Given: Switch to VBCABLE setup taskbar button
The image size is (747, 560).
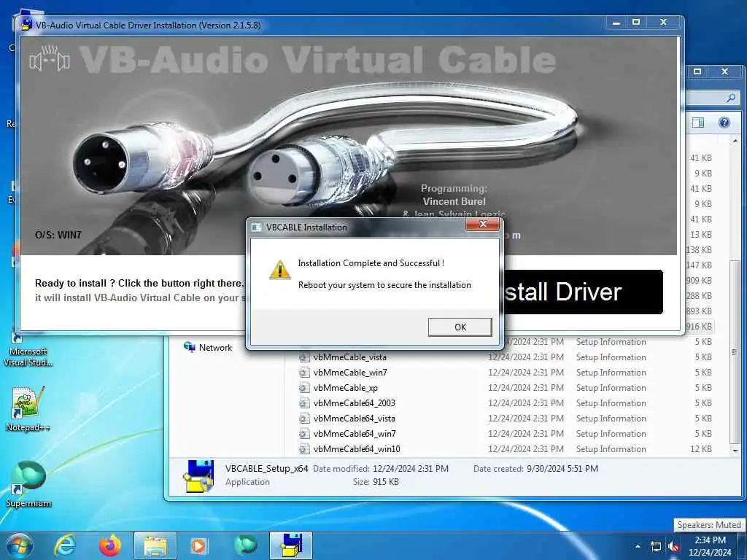Looking at the screenshot, I should click(x=291, y=545).
